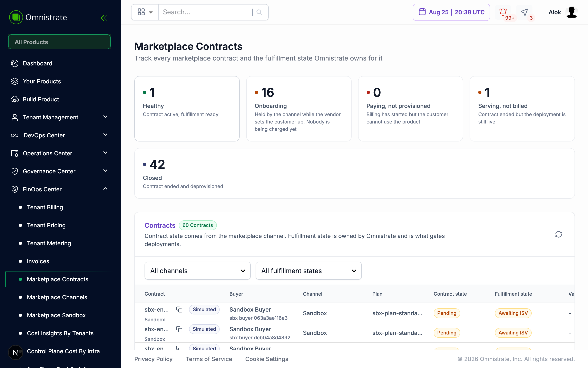
Task: Click Awaiting ISV in dcb04a8d4892 row
Action: 513,333
